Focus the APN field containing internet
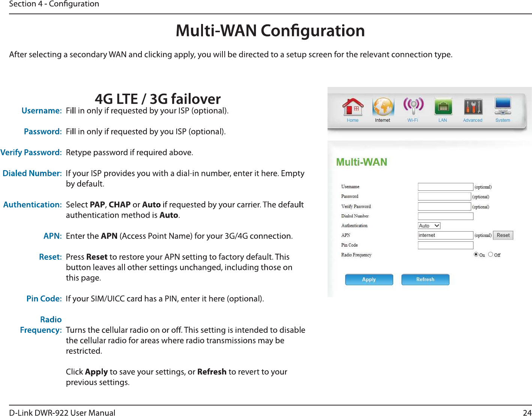Viewport: 532px width, 416px height. [445, 235]
